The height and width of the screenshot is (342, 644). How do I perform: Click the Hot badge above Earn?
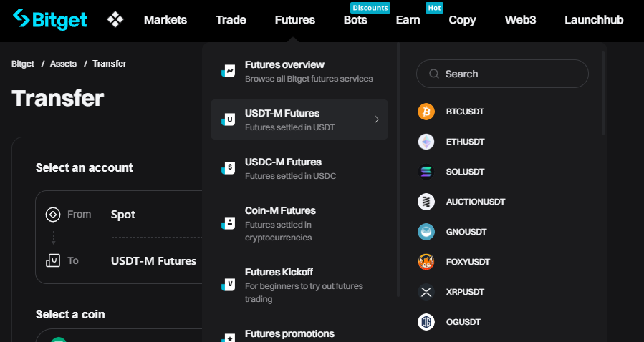[x=435, y=8]
